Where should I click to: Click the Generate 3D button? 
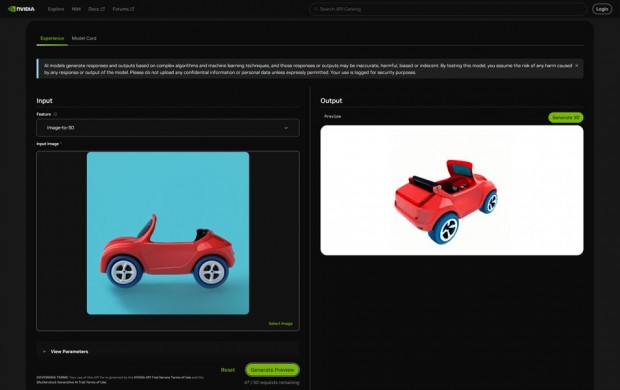pyautogui.click(x=565, y=117)
